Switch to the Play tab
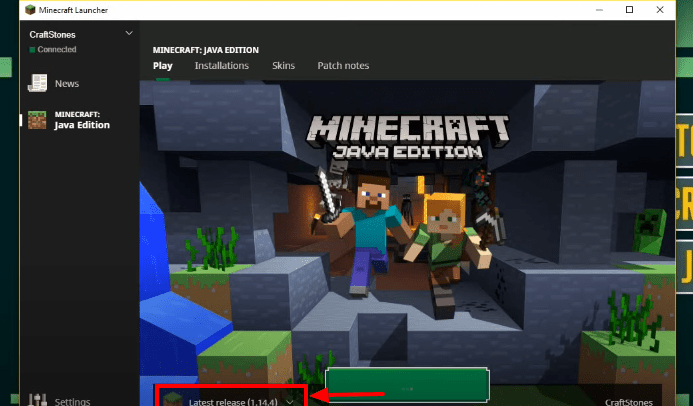Image resolution: width=693 pixels, height=406 pixels. (163, 66)
